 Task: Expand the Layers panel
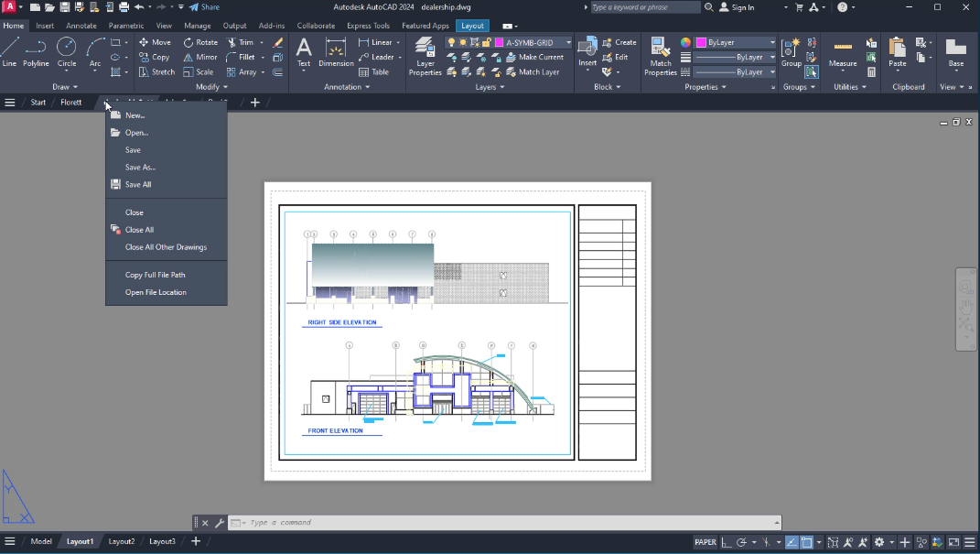[x=490, y=87]
